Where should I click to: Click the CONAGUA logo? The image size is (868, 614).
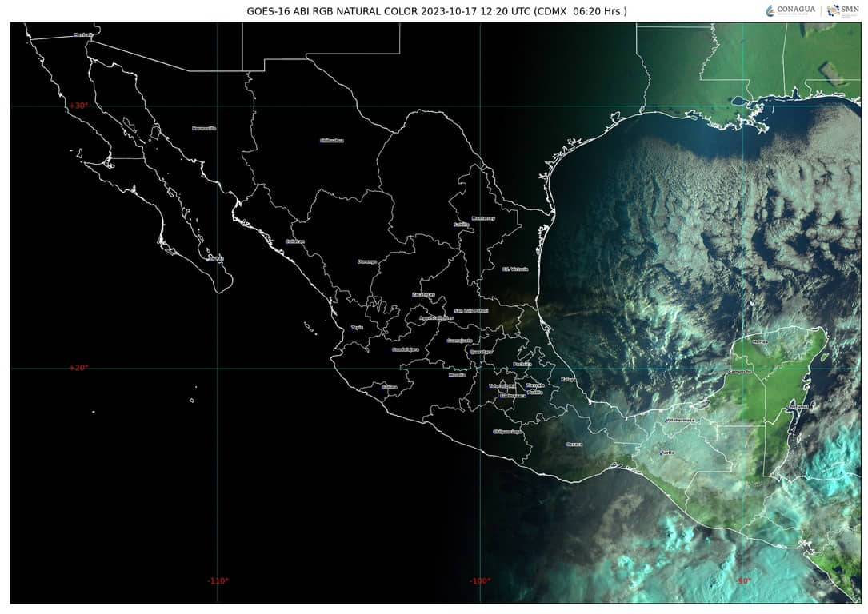[790, 10]
